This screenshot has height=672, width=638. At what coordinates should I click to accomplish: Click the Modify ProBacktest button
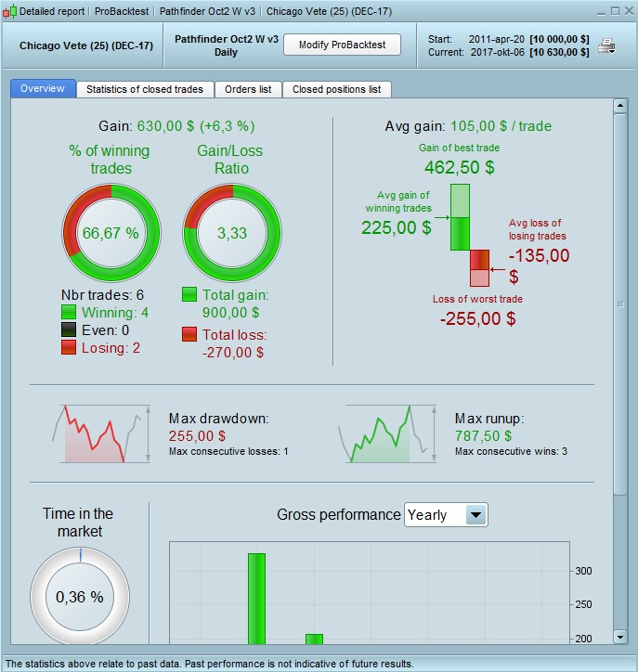(x=342, y=45)
